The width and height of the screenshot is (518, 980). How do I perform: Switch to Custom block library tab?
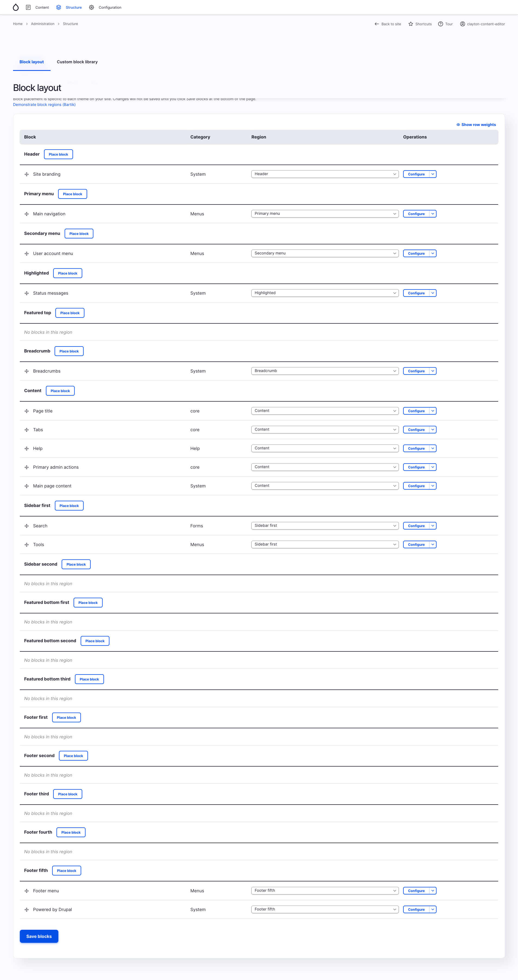77,62
